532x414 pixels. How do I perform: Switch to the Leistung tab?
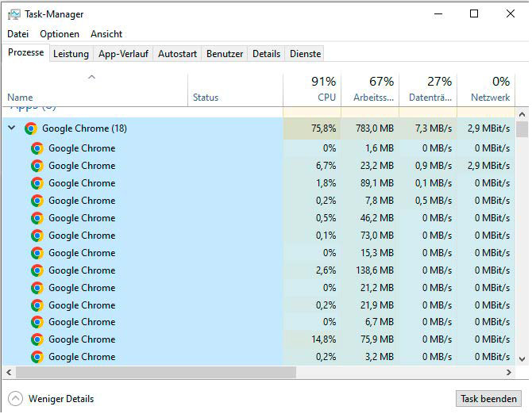[71, 54]
